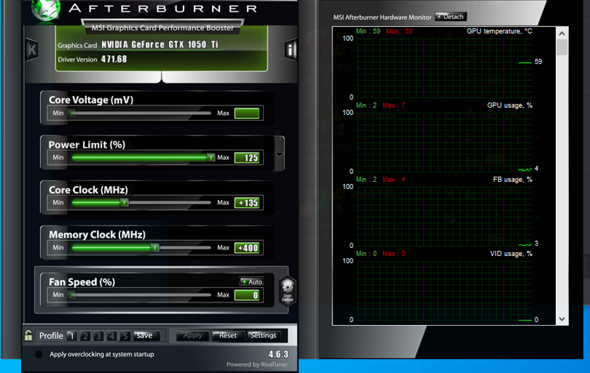The image size is (590, 373).
Task: Click the MSI dragon logo
Action: (x=46, y=9)
